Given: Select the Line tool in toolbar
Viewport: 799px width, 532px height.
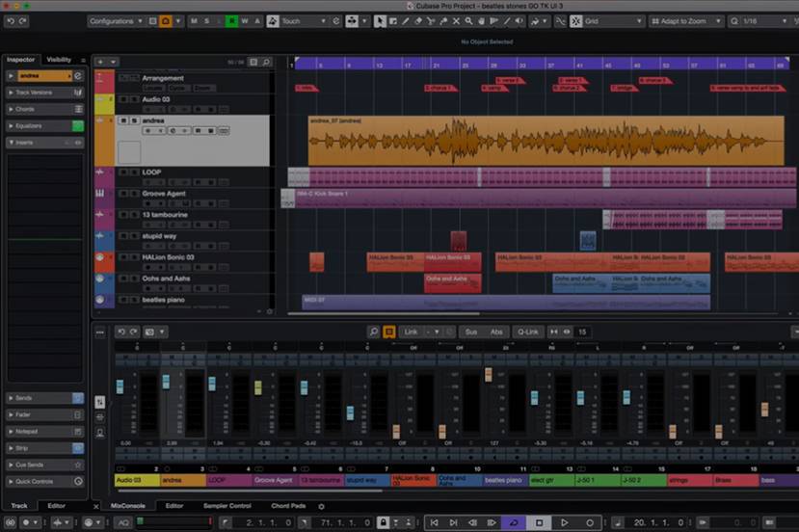Looking at the screenshot, I should [507, 21].
